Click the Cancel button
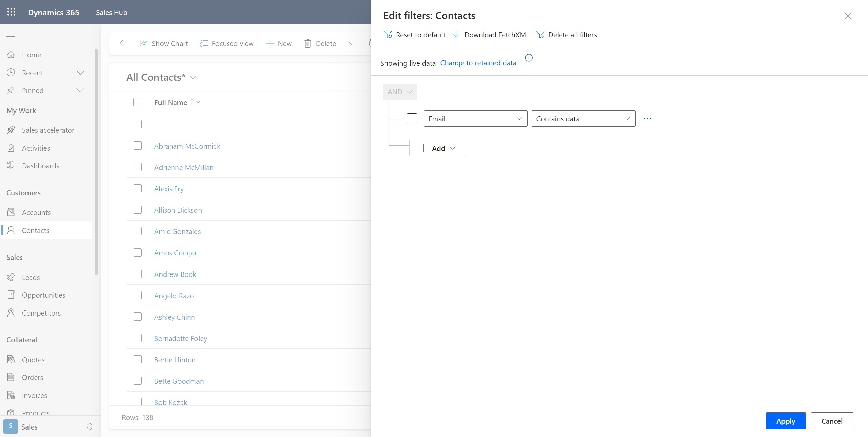Screen dimensions: 868x437 pyautogui.click(x=832, y=421)
